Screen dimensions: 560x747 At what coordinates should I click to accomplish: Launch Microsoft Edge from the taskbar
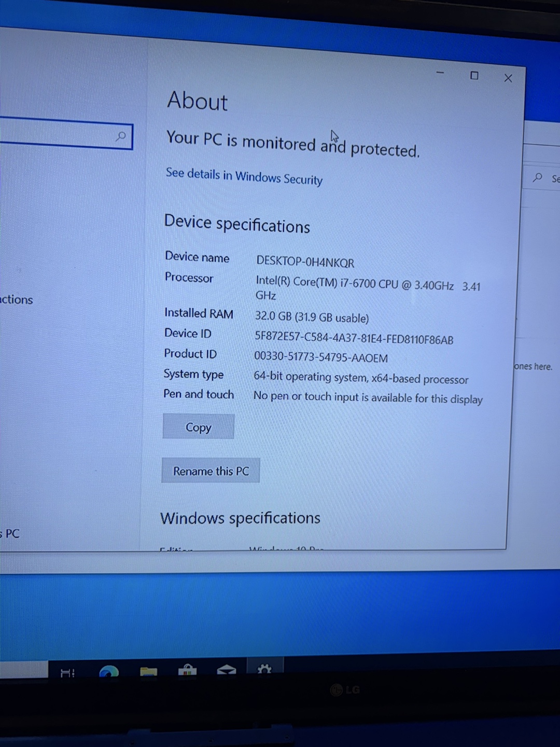[109, 672]
